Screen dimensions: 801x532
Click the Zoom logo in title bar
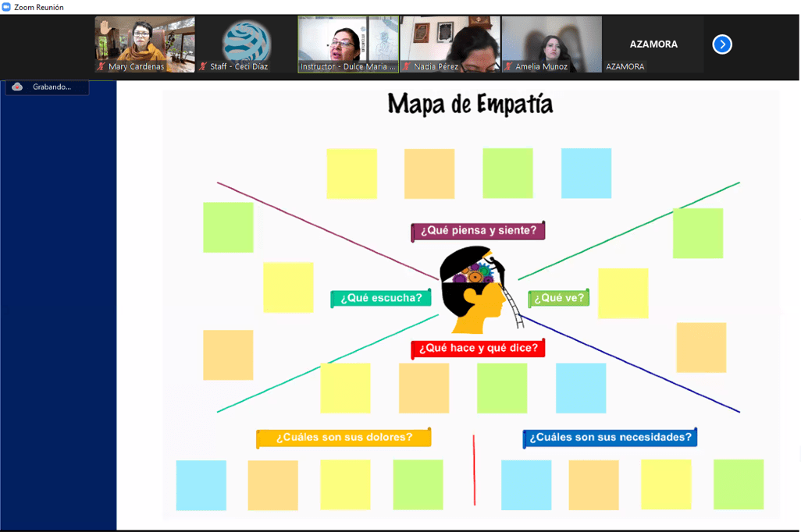pyautogui.click(x=7, y=7)
